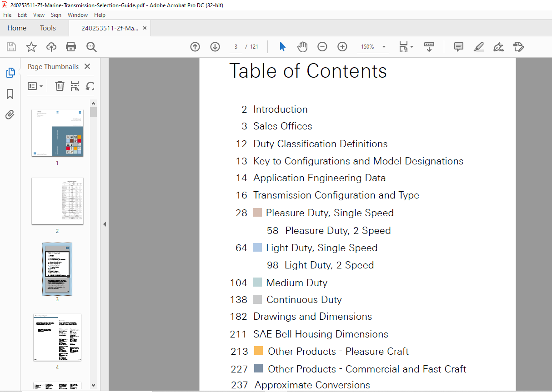Choose the Selection arrow tool
Screen dimensions: 552x392
pyautogui.click(x=282, y=47)
